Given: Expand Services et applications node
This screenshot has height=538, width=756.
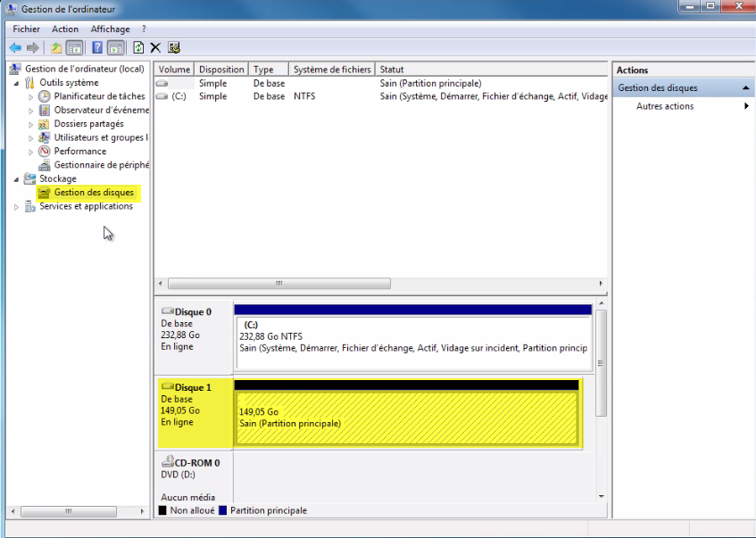Looking at the screenshot, I should (16, 207).
